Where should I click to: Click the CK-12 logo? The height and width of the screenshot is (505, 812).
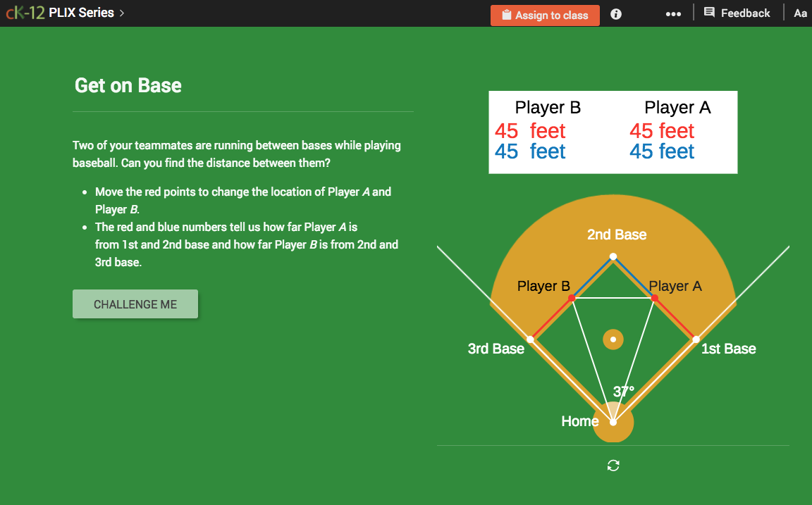click(26, 11)
